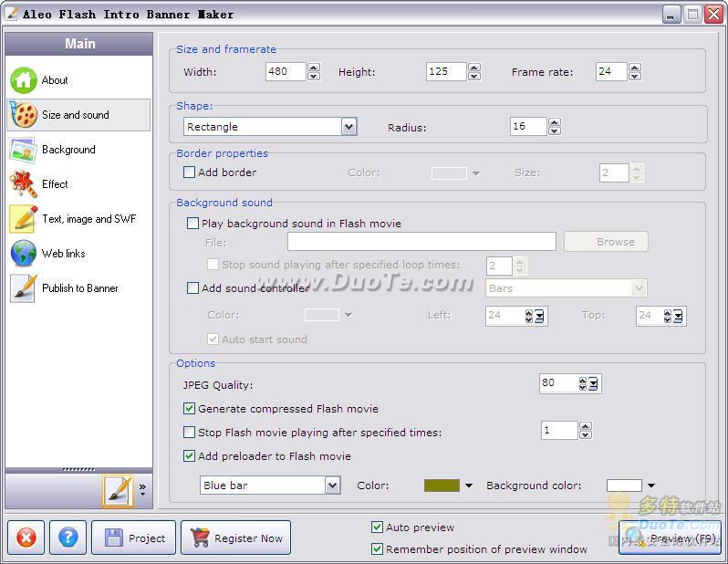Image resolution: width=728 pixels, height=564 pixels.
Task: Decrease Height with spinner down arrow
Action: (x=474, y=76)
